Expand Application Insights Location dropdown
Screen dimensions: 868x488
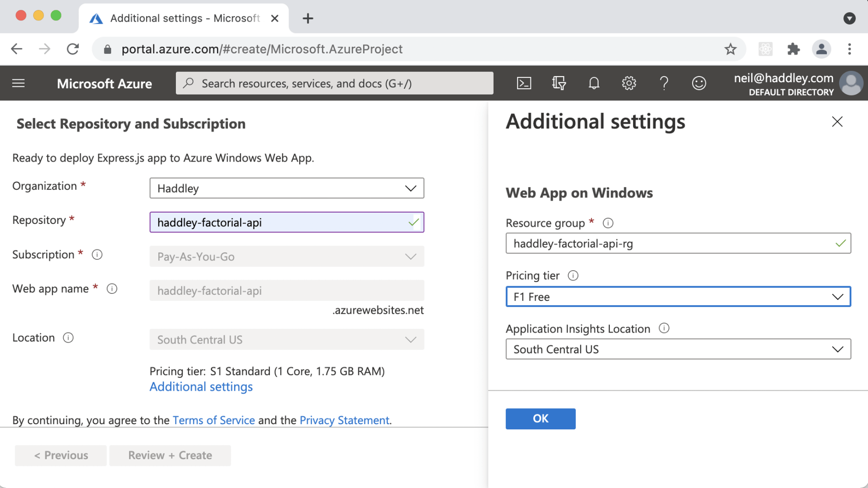point(678,350)
